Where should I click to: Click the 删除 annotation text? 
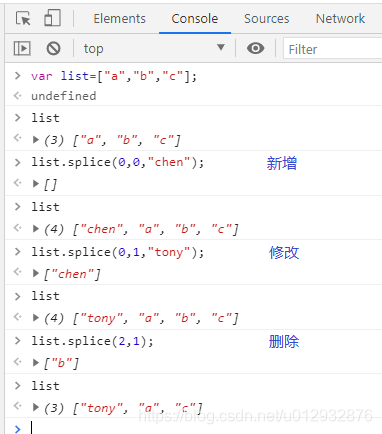click(284, 342)
